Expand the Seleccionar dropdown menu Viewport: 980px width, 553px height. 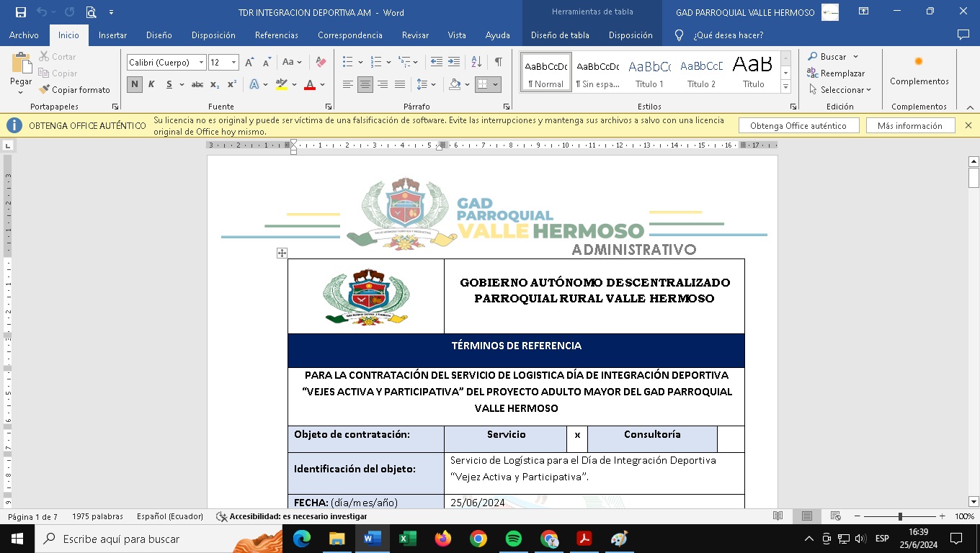[x=840, y=90]
